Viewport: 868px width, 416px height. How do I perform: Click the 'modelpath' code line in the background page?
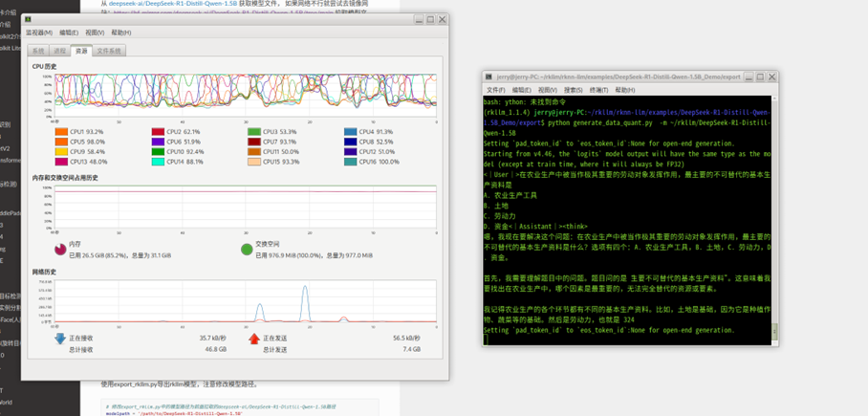174,413
